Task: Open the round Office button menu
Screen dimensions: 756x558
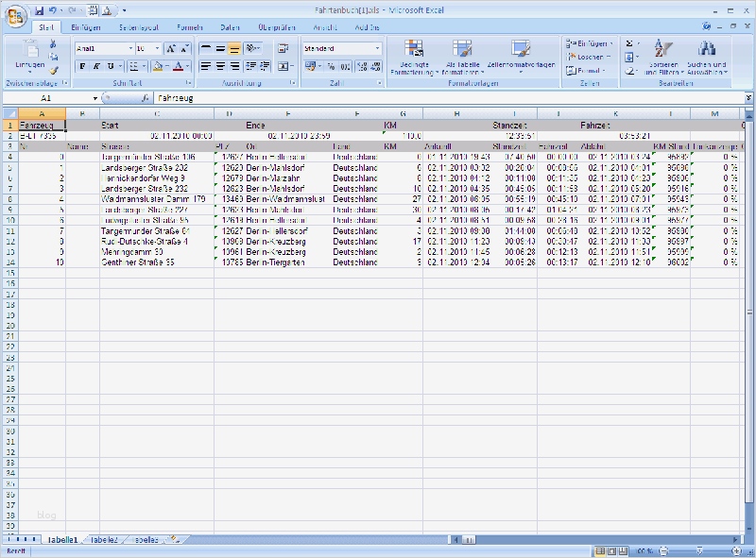Action: click(15, 17)
